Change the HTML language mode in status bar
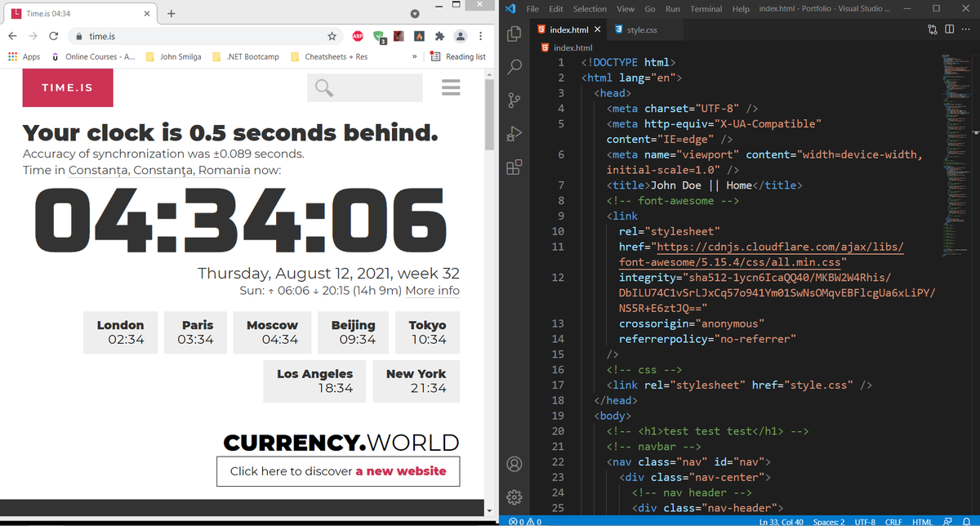The width and height of the screenshot is (980, 526). click(922, 521)
